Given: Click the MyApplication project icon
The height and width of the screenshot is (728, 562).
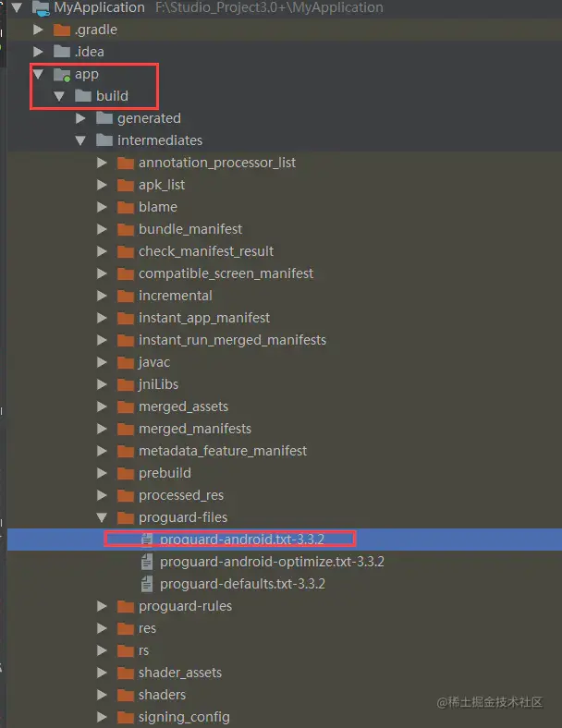Looking at the screenshot, I should pyautogui.click(x=41, y=8).
